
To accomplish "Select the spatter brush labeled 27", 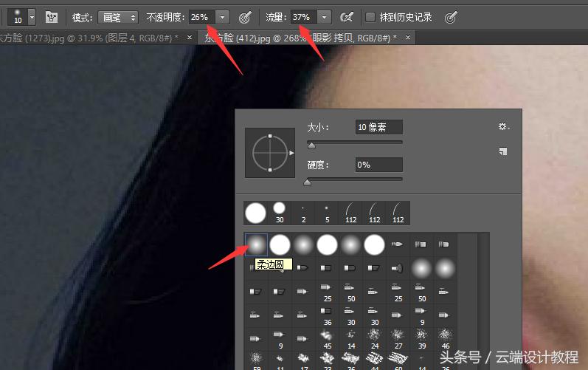I will 398,339.
